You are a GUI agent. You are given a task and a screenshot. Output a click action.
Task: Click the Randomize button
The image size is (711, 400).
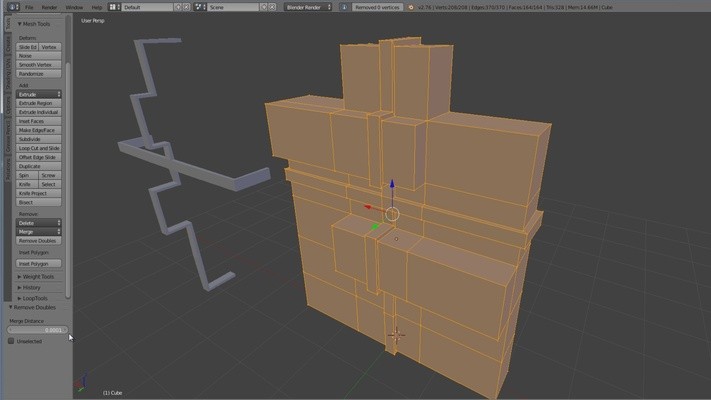(x=39, y=73)
